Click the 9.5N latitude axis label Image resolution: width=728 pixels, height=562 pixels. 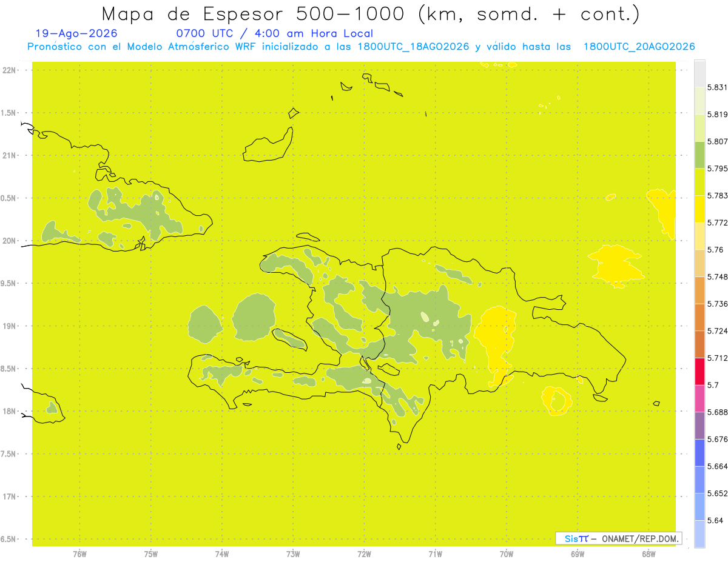pos(8,284)
